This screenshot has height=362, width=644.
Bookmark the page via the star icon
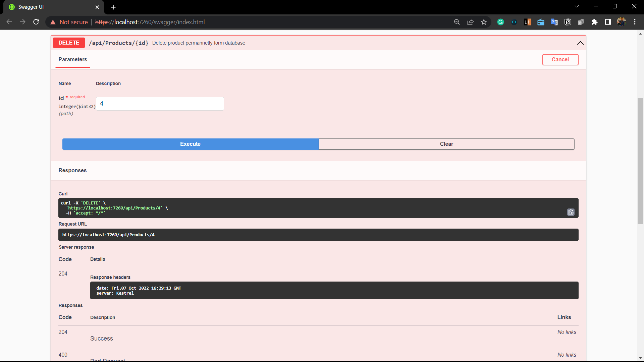[x=484, y=22]
